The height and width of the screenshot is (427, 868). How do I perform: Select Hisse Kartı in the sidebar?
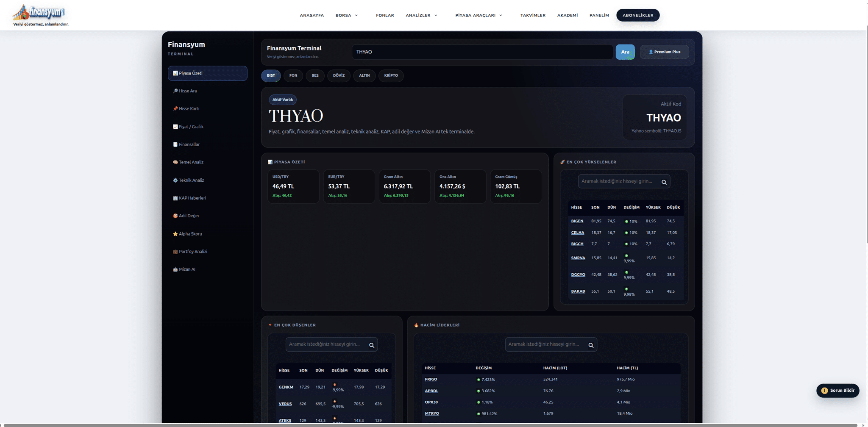tap(207, 109)
